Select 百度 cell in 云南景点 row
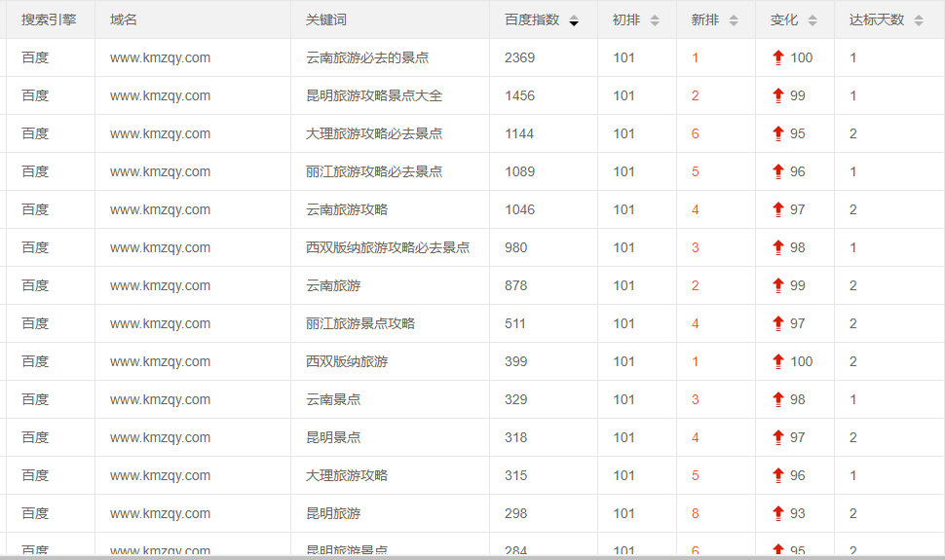945x560 pixels. [35, 400]
